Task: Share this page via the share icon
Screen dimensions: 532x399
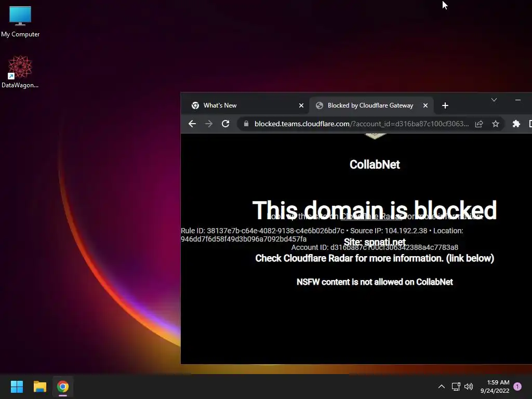Action: coord(478,124)
